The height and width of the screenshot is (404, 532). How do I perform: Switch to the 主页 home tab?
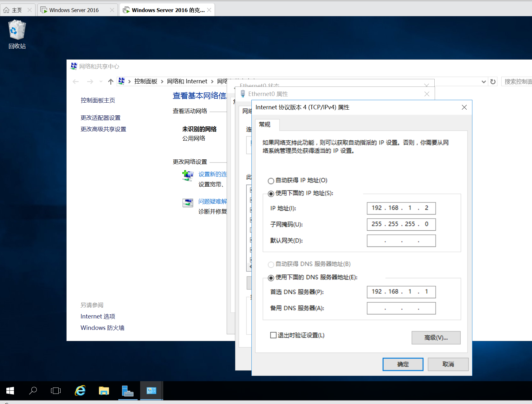[x=17, y=10]
